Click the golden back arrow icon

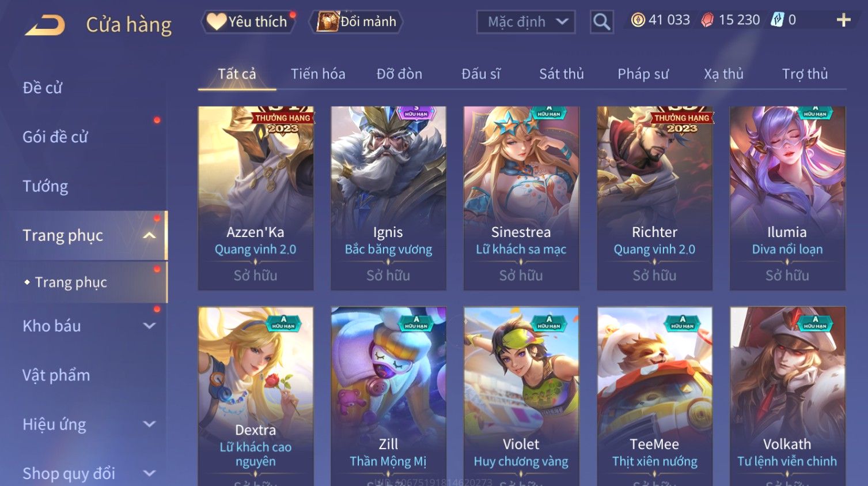click(x=45, y=25)
